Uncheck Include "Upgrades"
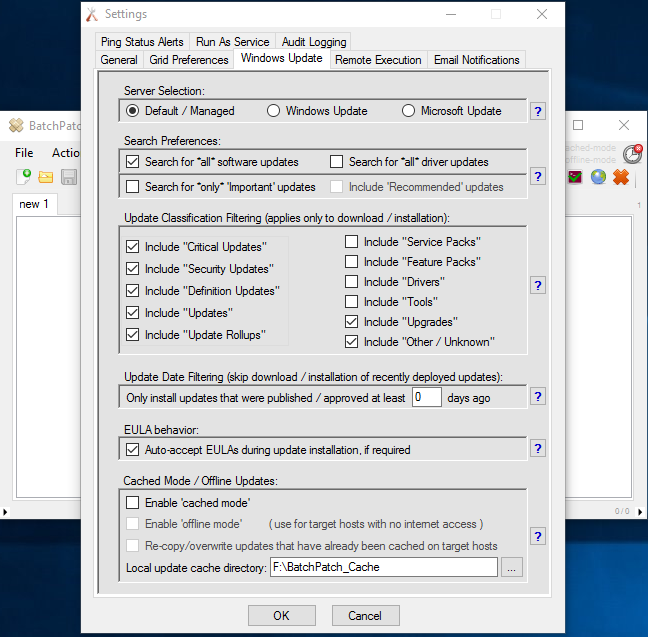Screen dimensions: 648x637 point(352,322)
